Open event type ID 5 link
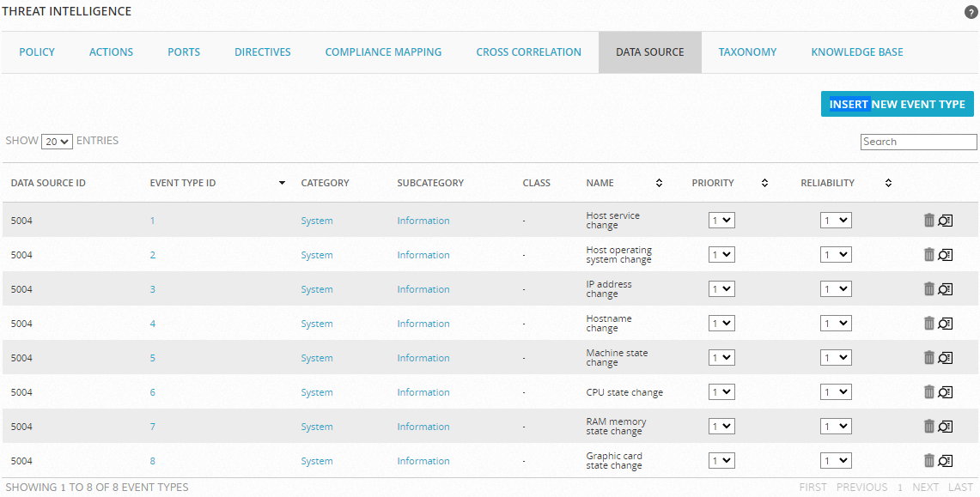The height and width of the screenshot is (497, 980). [153, 358]
